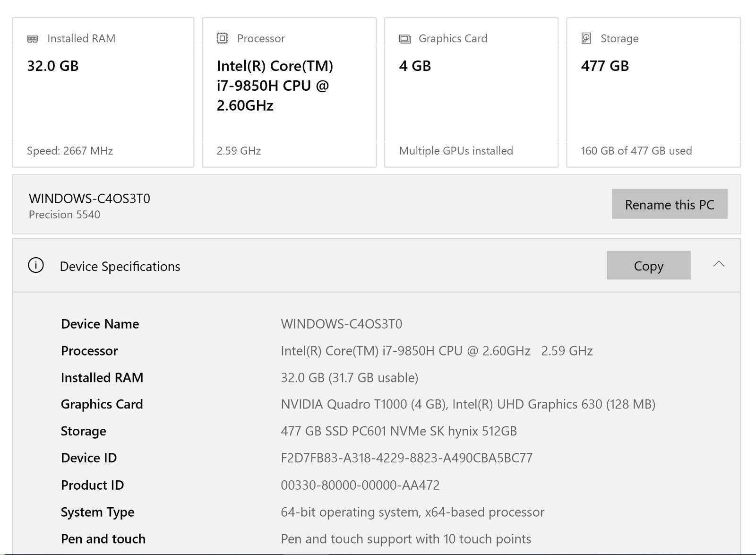Image resolution: width=756 pixels, height=555 pixels.
Task: Collapse the Device Specifications section chevron
Action: tap(719, 264)
